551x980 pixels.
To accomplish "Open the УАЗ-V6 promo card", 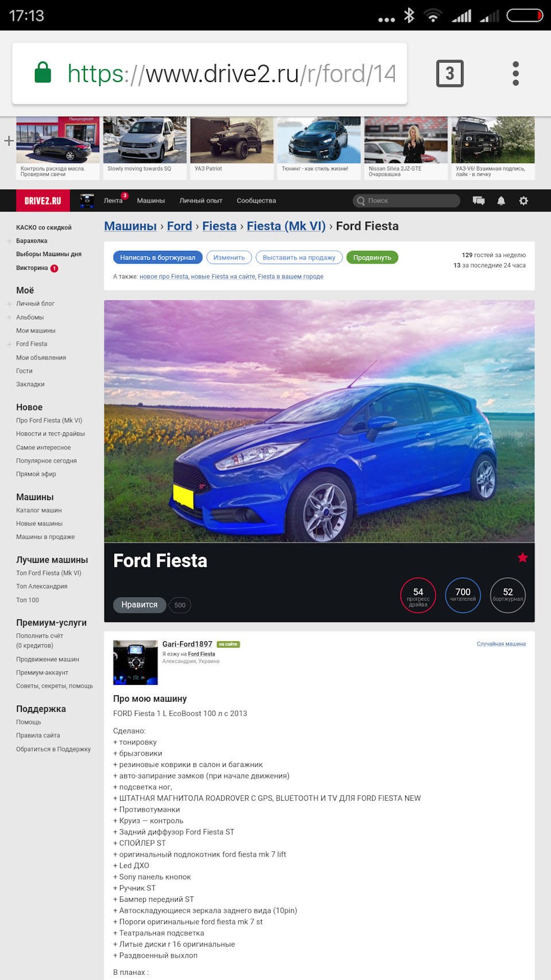I will click(x=493, y=148).
